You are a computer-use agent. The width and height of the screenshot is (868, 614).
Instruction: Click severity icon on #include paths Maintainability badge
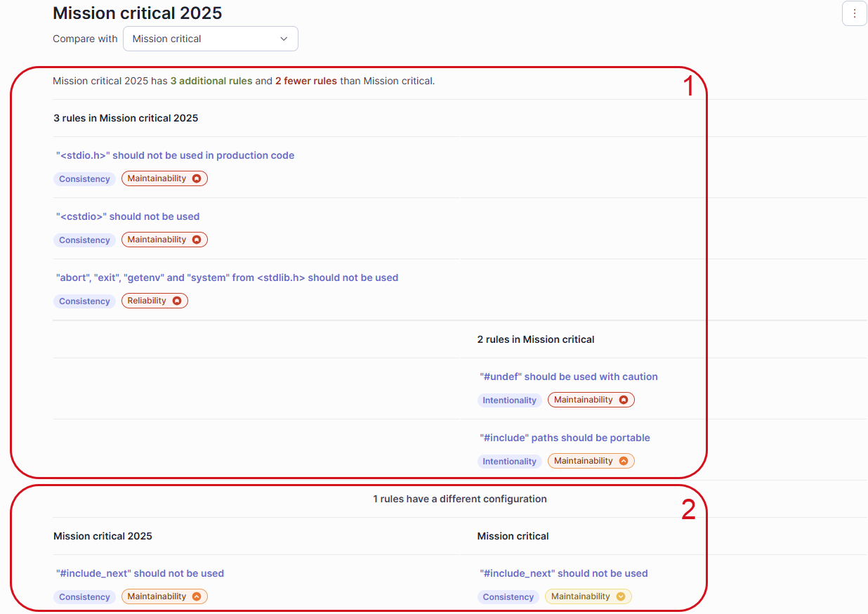(x=623, y=461)
